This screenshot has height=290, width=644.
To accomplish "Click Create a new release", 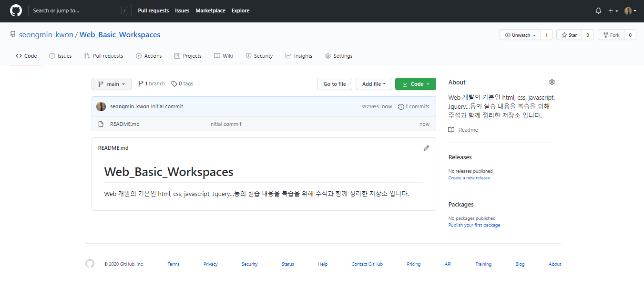I will [469, 178].
